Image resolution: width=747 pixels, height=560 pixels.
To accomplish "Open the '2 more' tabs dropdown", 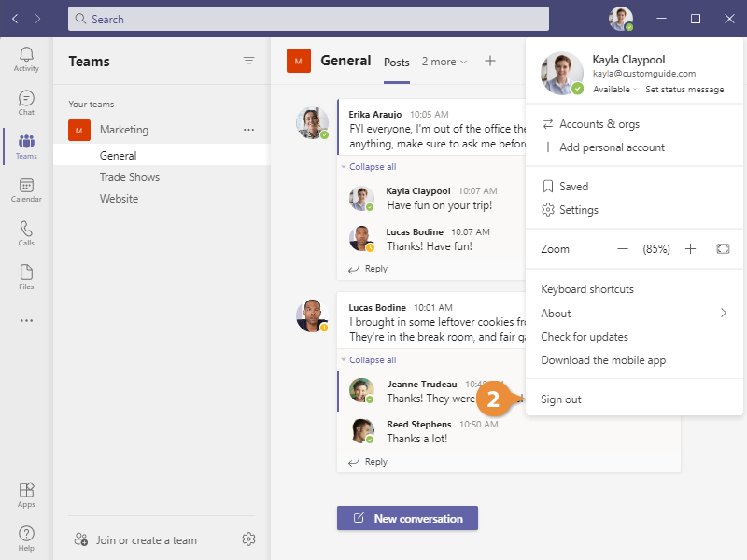I will click(x=444, y=62).
